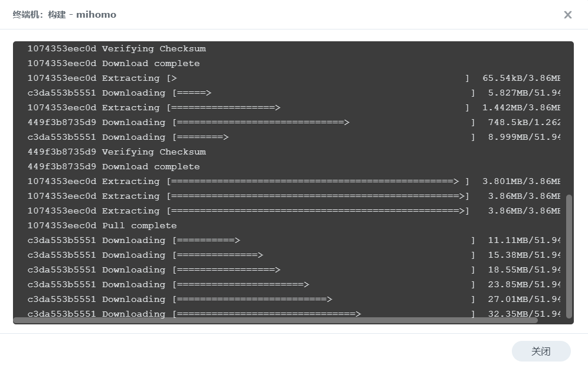Click the dialog title 终端机：构建 - mihomo
This screenshot has height=368, width=588.
(64, 15)
